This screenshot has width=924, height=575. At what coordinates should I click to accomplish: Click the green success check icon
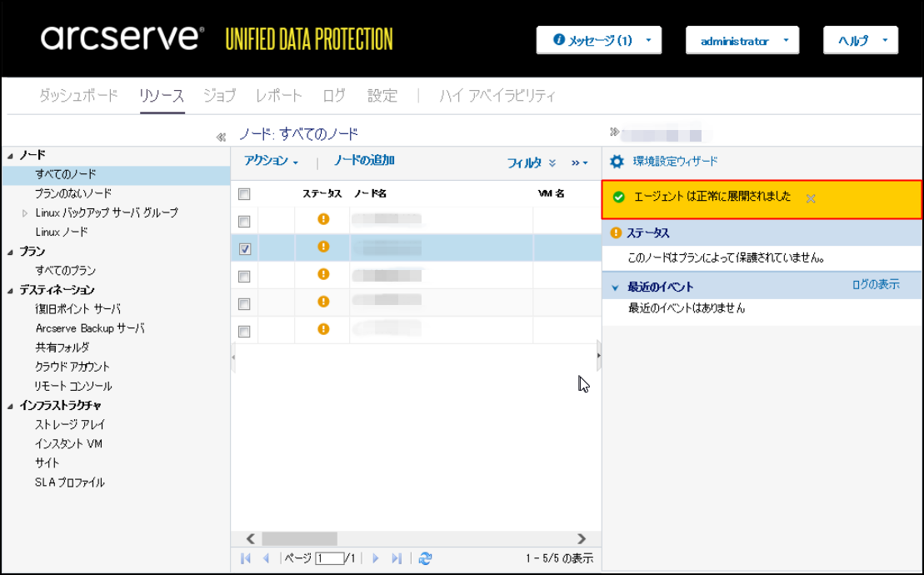(619, 197)
